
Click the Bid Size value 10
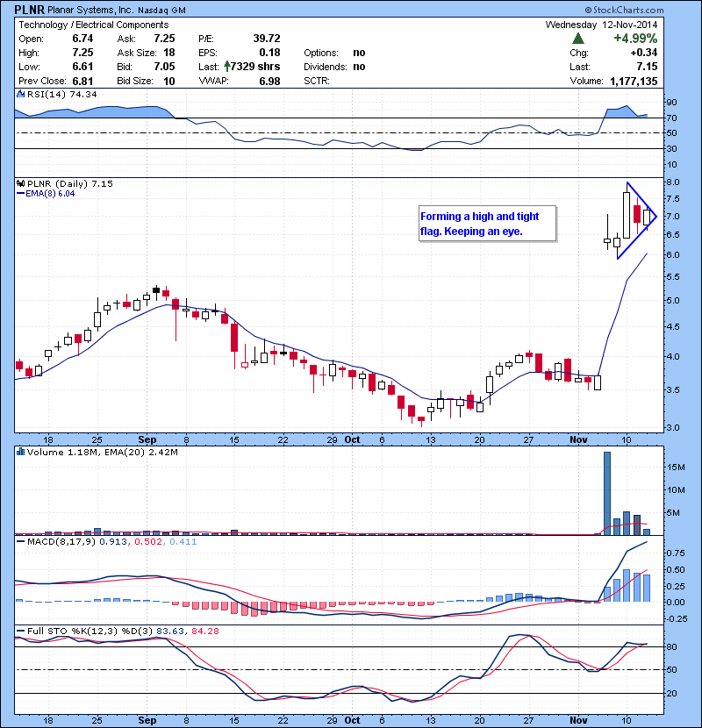[x=169, y=81]
